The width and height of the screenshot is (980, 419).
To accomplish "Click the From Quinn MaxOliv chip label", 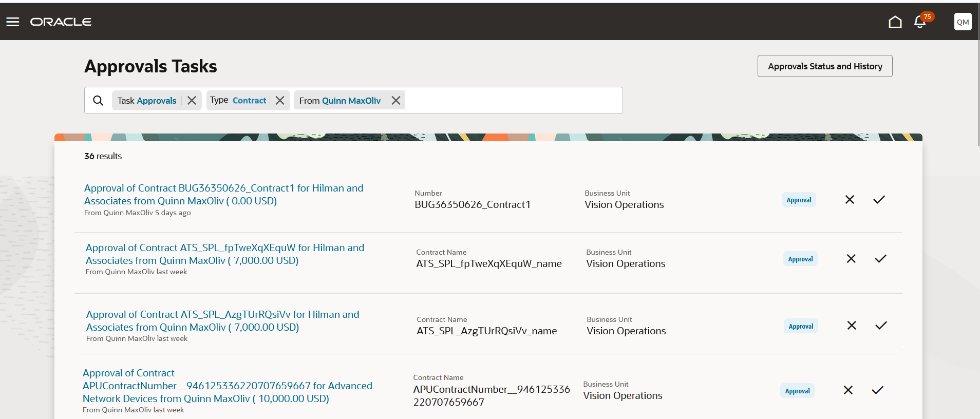I will [x=340, y=101].
